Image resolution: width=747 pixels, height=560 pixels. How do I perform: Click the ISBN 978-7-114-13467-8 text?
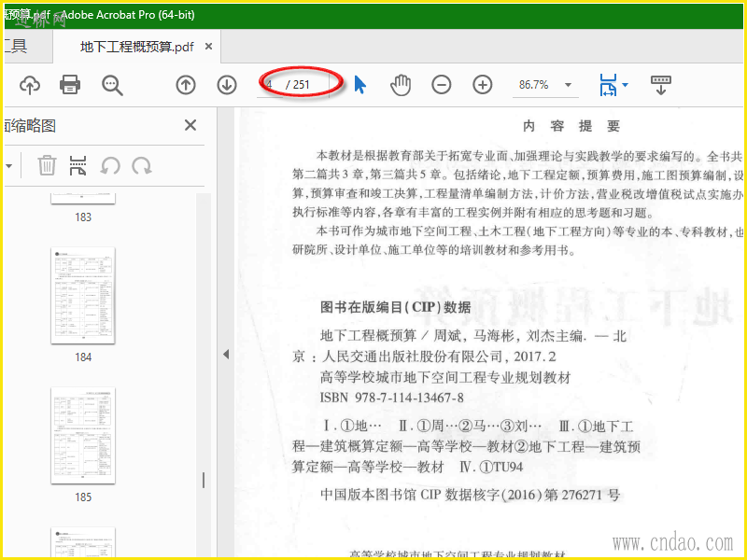point(391,398)
